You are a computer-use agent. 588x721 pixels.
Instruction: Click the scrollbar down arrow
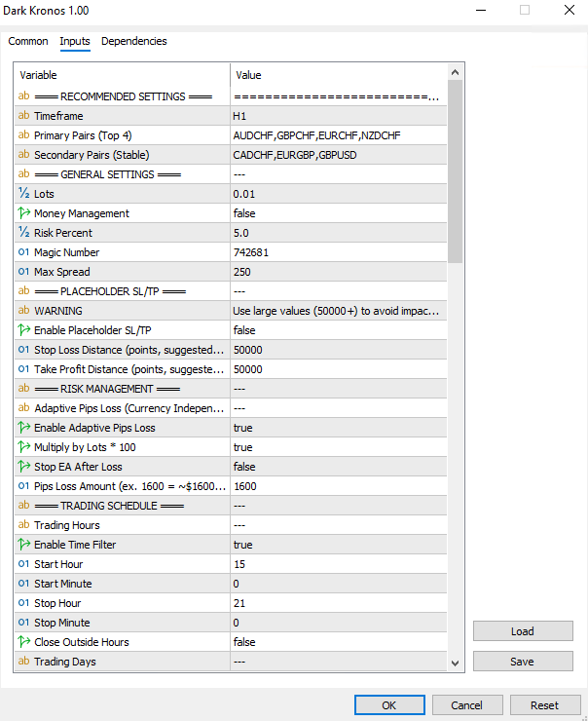[455, 663]
